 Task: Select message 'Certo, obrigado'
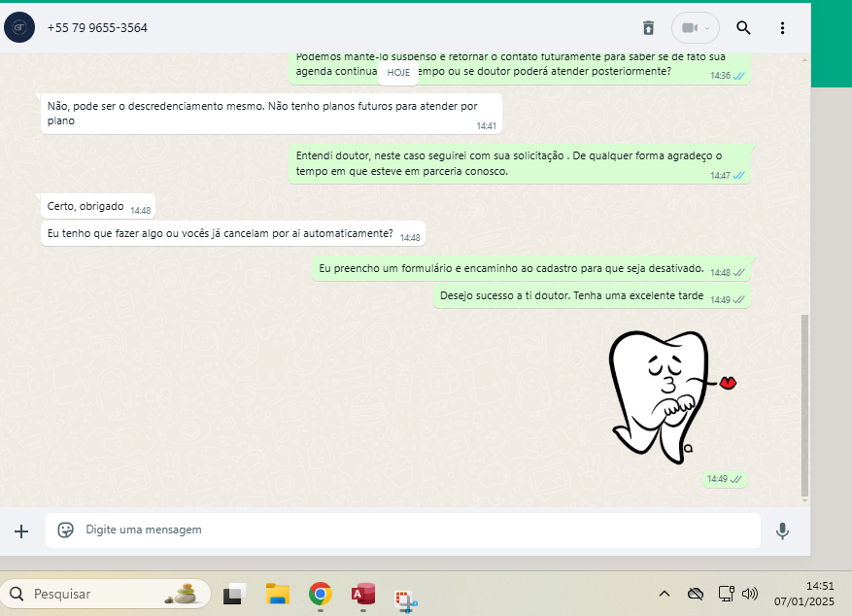[x=98, y=207]
